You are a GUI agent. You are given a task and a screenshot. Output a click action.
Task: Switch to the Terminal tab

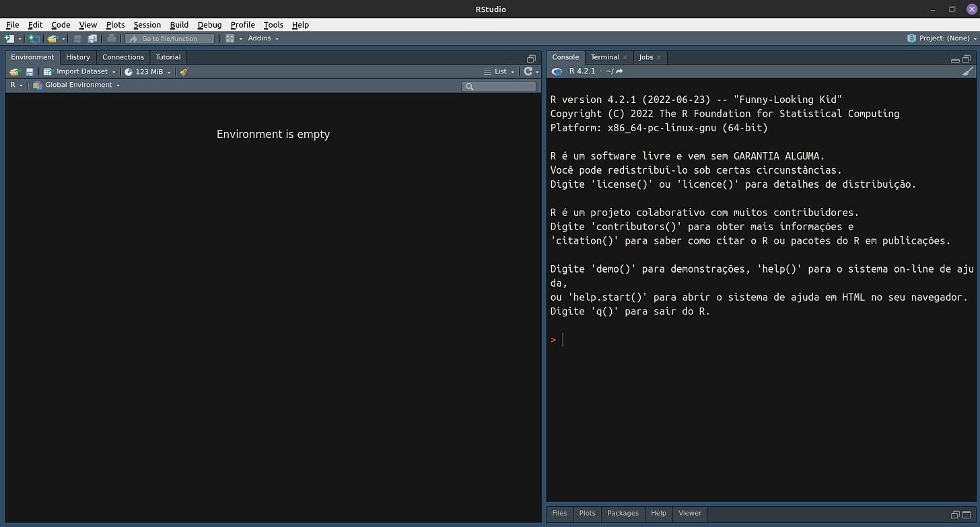605,57
